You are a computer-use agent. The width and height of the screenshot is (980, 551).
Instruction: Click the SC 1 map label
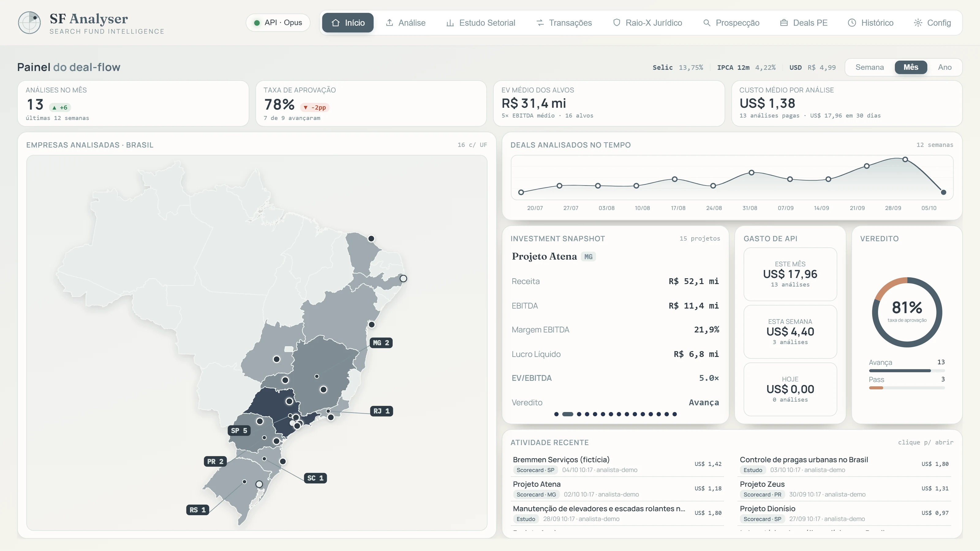315,478
